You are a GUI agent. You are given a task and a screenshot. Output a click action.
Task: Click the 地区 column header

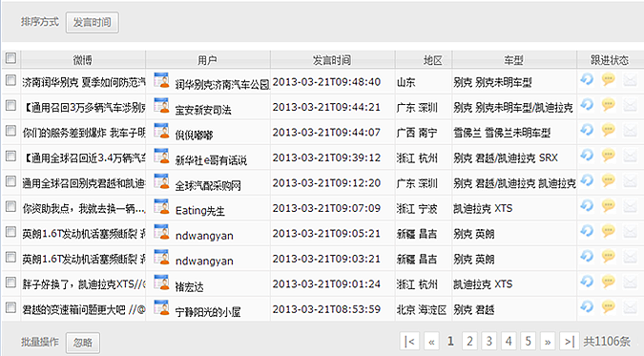[x=424, y=59]
